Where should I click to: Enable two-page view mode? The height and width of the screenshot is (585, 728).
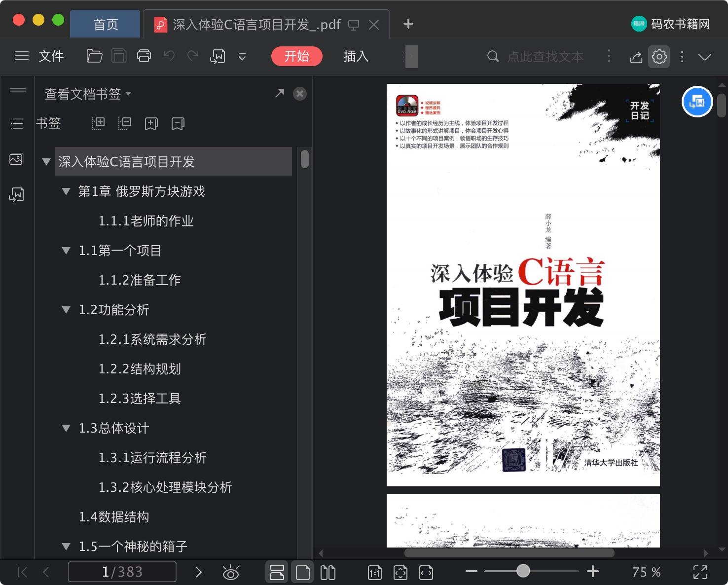(328, 572)
